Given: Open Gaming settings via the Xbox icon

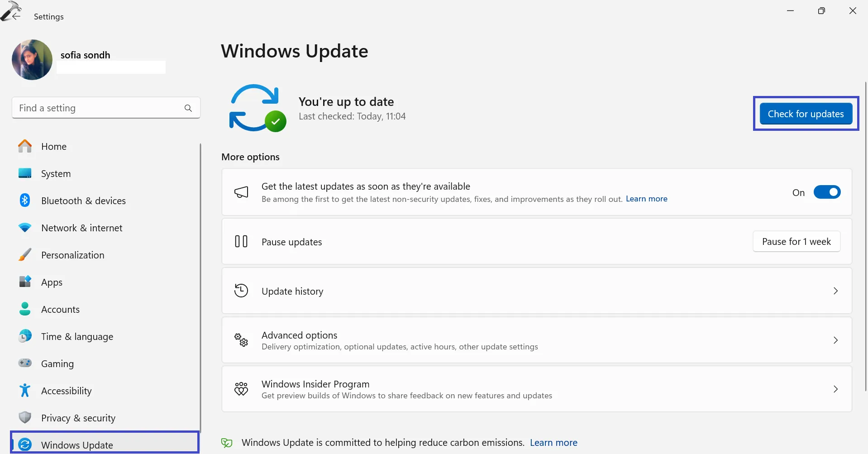Looking at the screenshot, I should tap(24, 363).
